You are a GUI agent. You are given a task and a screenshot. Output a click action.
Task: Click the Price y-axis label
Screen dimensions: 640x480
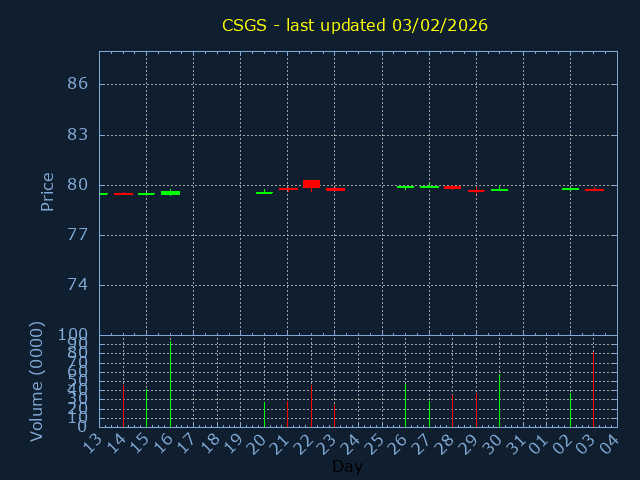47,191
